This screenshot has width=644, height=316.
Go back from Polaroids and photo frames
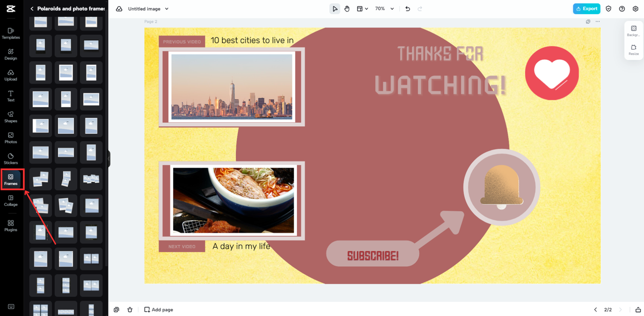[32, 9]
